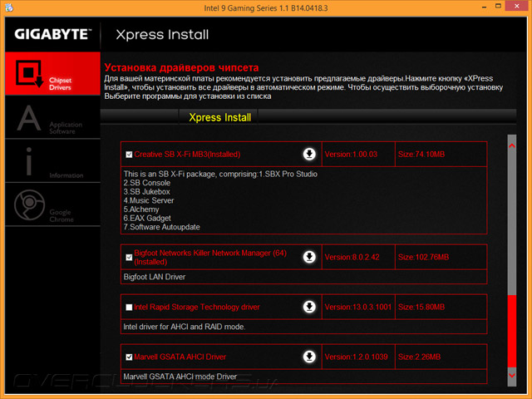This screenshot has height=399, width=532.
Task: Click the yellow Xpress Install button
Action: pyautogui.click(x=219, y=117)
